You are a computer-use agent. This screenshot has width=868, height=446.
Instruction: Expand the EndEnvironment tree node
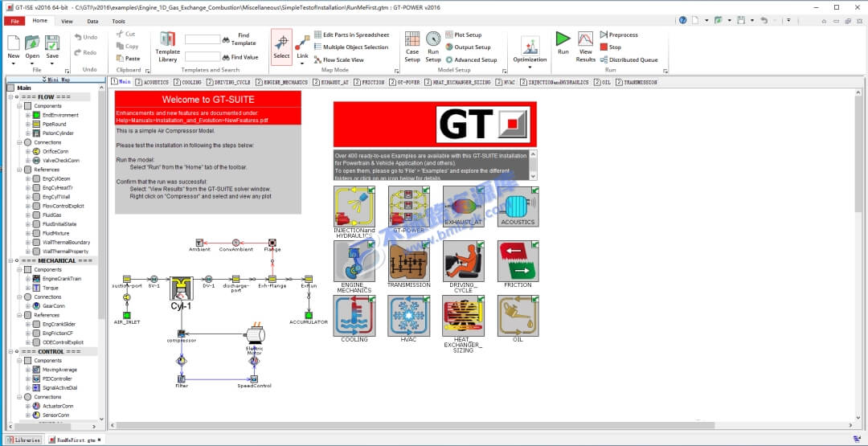click(x=27, y=115)
